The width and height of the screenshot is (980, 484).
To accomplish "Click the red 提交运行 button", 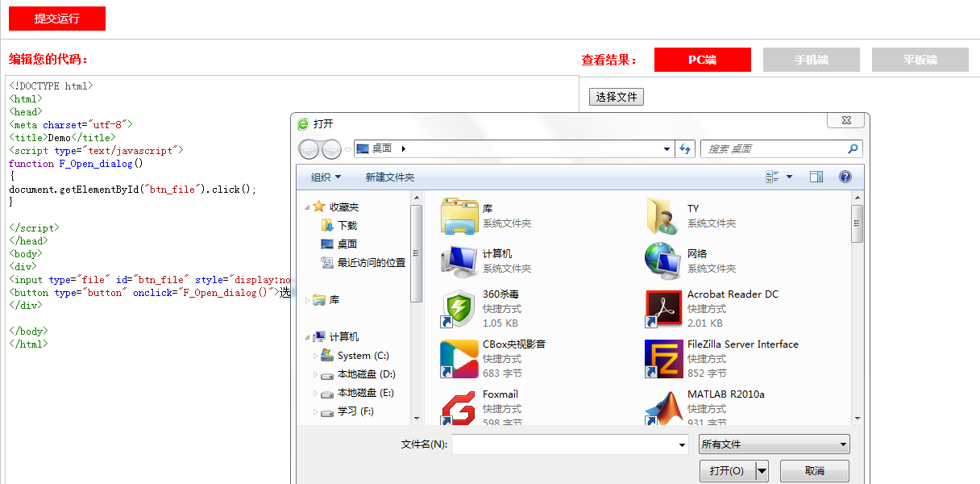I will pos(57,19).
